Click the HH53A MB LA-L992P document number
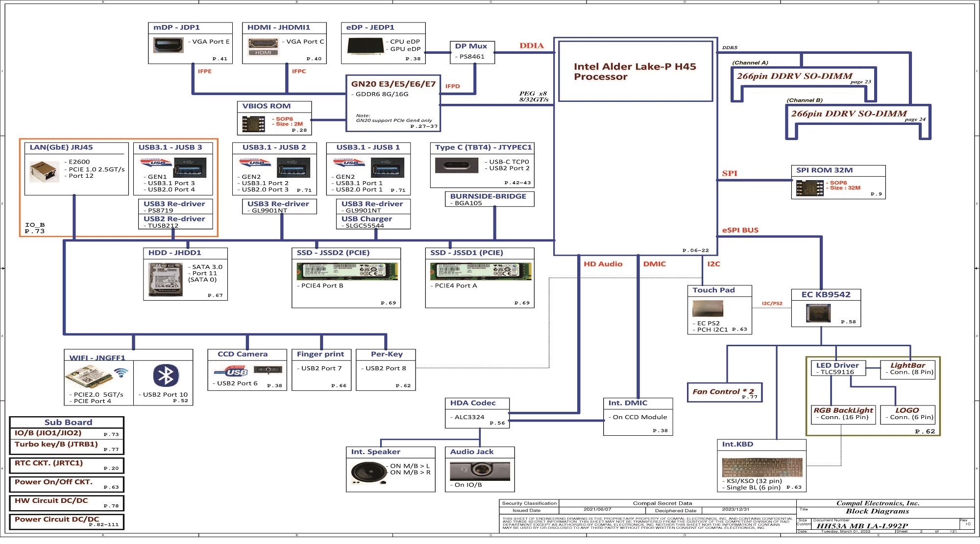Image resolution: width=980 pixels, height=544 pixels. click(x=862, y=526)
